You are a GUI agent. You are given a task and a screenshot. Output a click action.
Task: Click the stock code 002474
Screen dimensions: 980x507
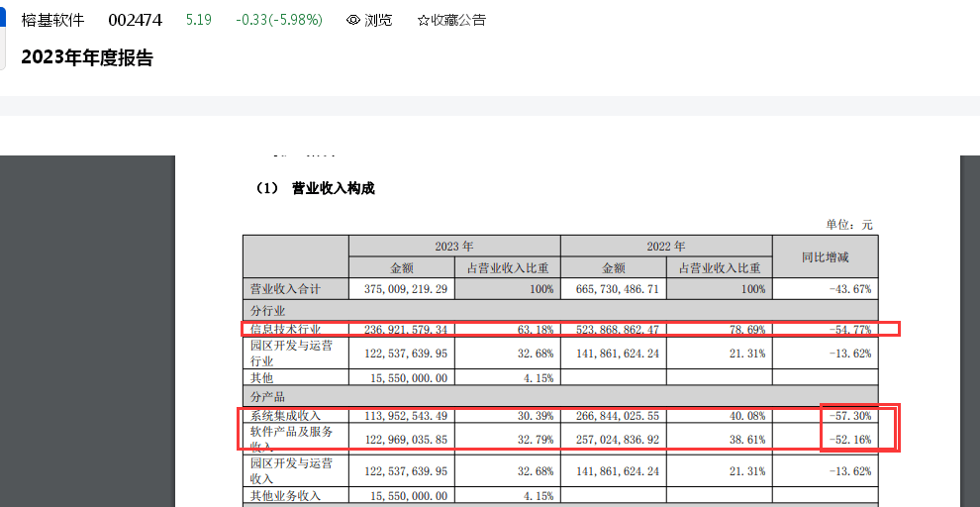[135, 20]
